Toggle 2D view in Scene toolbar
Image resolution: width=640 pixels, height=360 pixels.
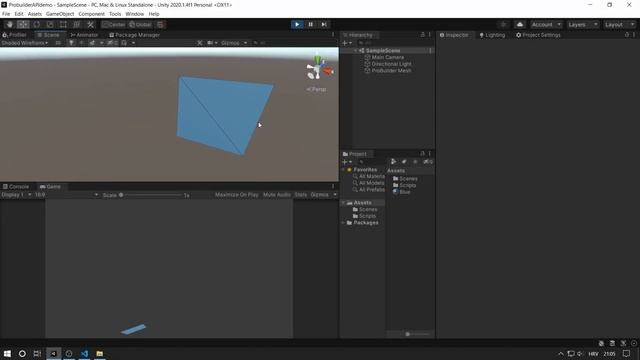coord(58,43)
